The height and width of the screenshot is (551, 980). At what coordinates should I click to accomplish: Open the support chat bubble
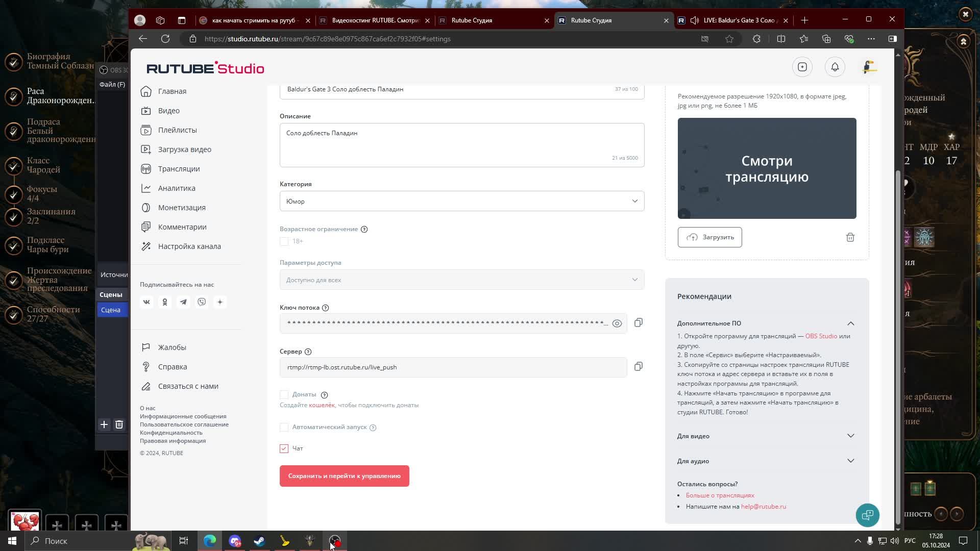(867, 515)
